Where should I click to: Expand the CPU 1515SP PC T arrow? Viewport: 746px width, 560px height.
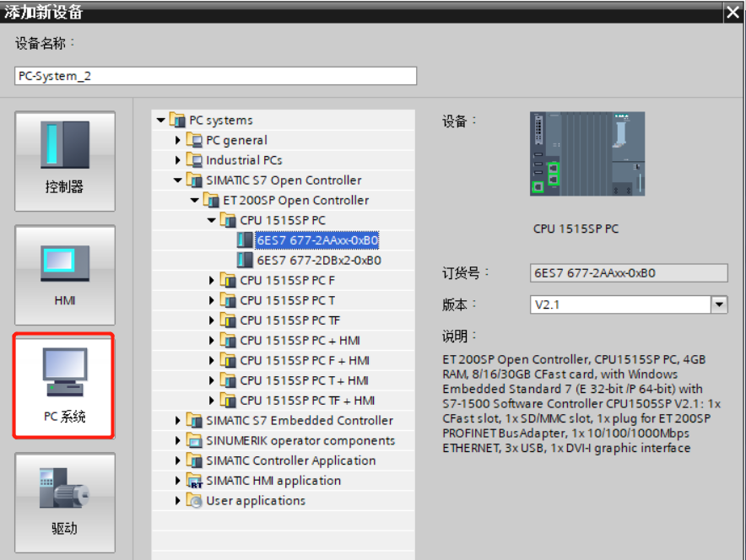point(212,300)
